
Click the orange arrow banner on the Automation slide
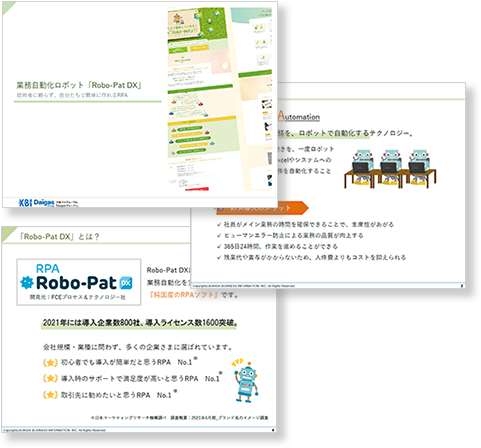click(x=262, y=208)
